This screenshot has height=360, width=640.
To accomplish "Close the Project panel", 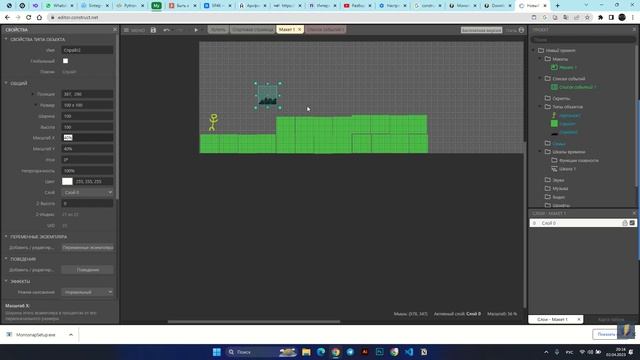I will pyautogui.click(x=634, y=29).
